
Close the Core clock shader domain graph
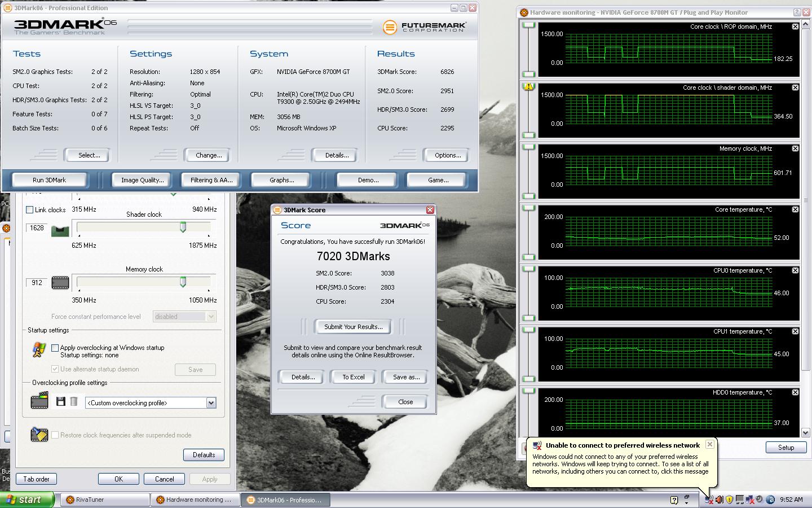click(795, 87)
